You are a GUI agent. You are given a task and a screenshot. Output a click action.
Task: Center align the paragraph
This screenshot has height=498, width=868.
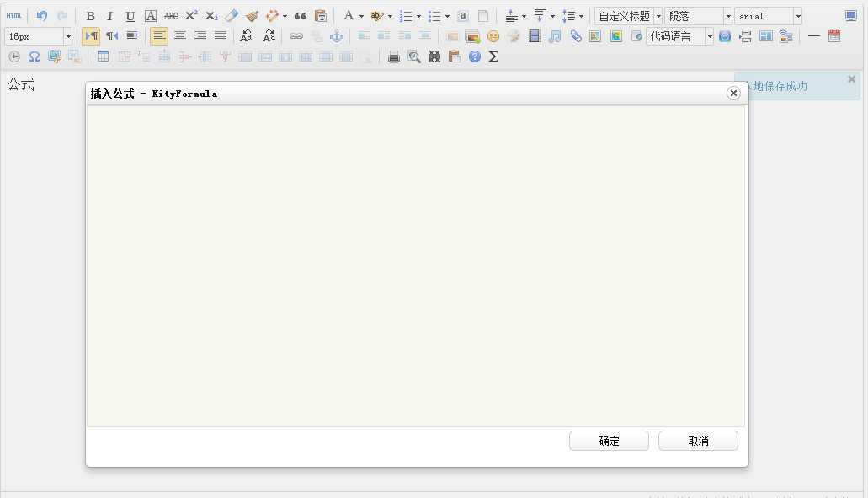tap(180, 36)
